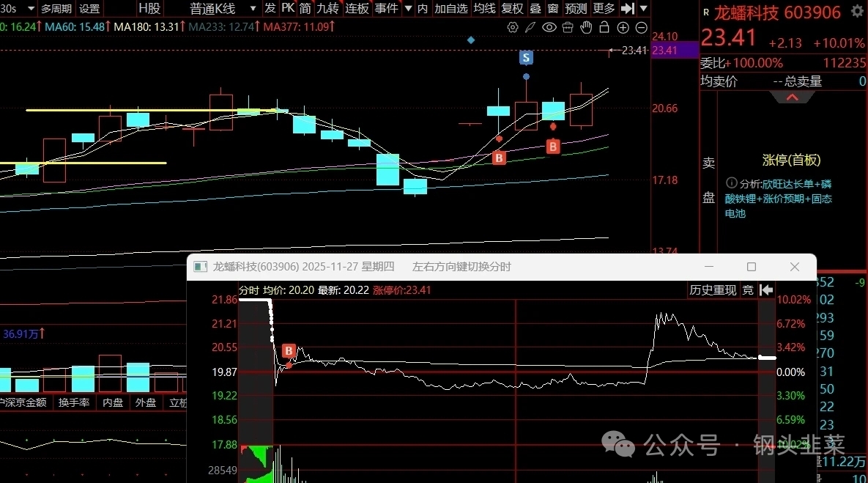868x483 pixels.
Task: Open settings gear next to stock name
Action: click(857, 11)
